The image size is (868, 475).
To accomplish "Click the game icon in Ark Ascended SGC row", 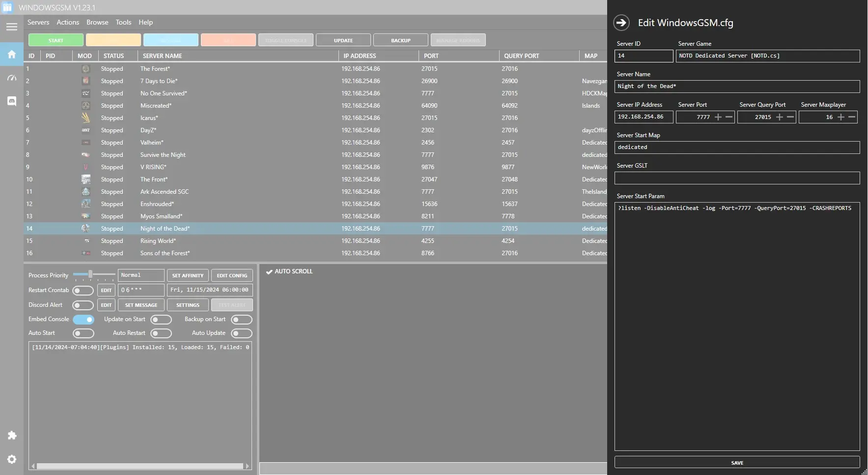I will pos(85,192).
